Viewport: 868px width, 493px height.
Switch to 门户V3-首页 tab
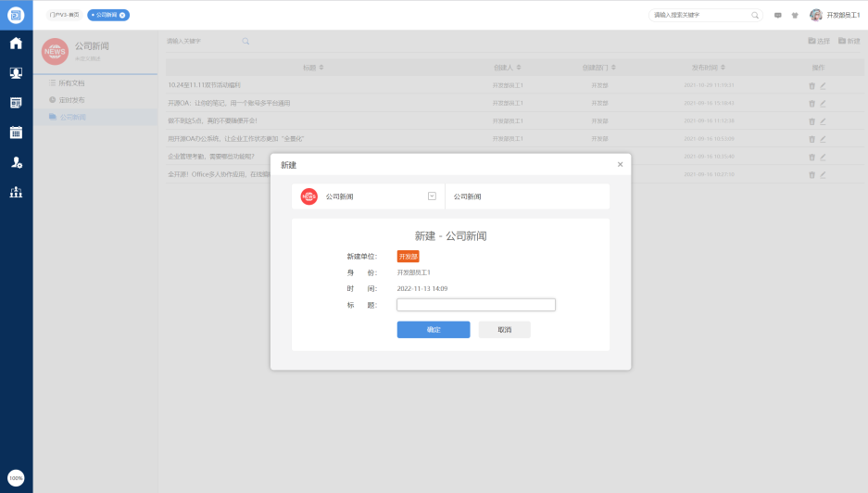(65, 15)
